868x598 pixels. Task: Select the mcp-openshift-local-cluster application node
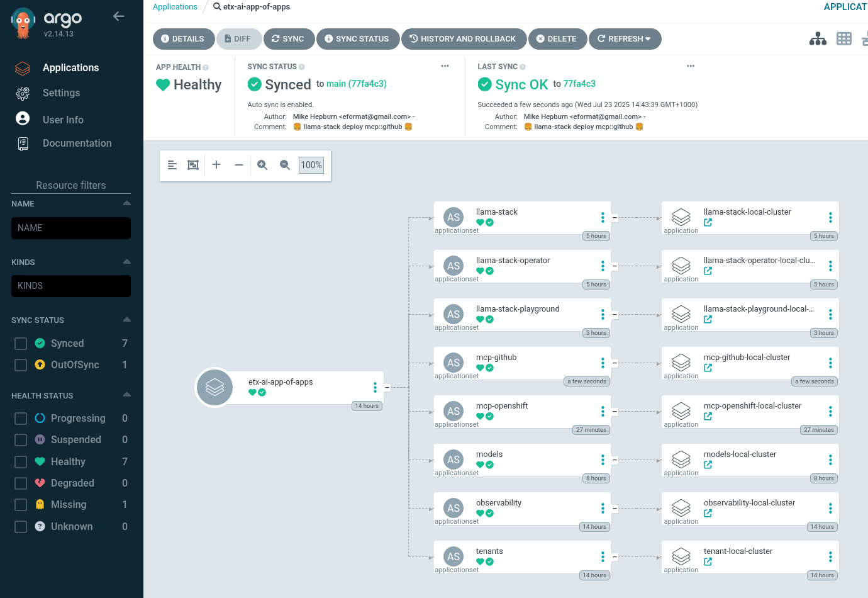tap(750, 412)
